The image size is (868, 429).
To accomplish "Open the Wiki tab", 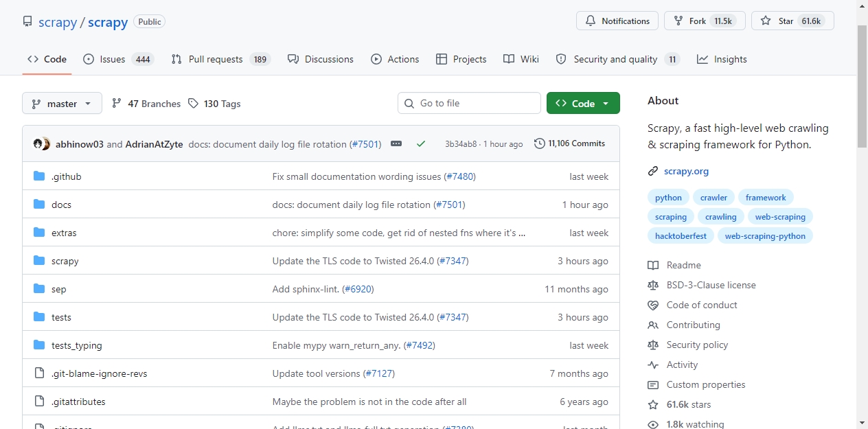I will coord(521,59).
